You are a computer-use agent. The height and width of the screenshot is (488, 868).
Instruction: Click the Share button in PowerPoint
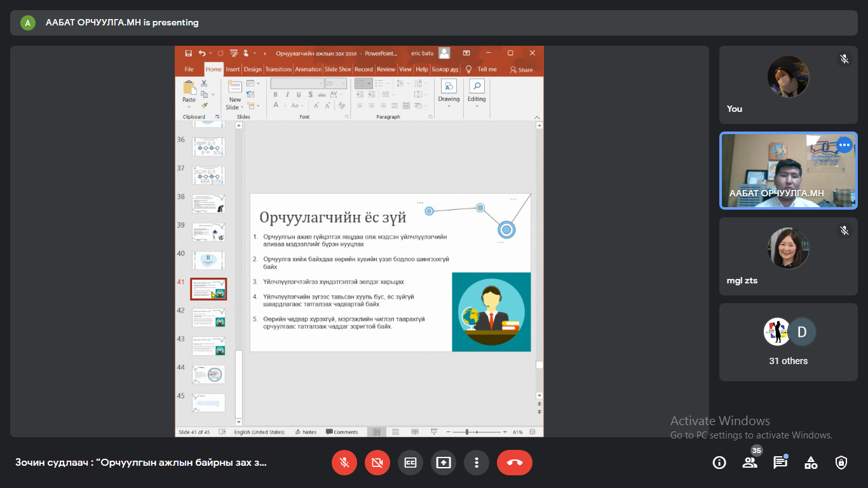coord(521,70)
